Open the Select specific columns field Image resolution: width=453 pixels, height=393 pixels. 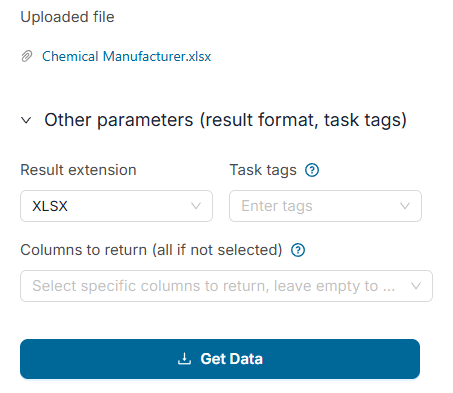[x=226, y=286]
